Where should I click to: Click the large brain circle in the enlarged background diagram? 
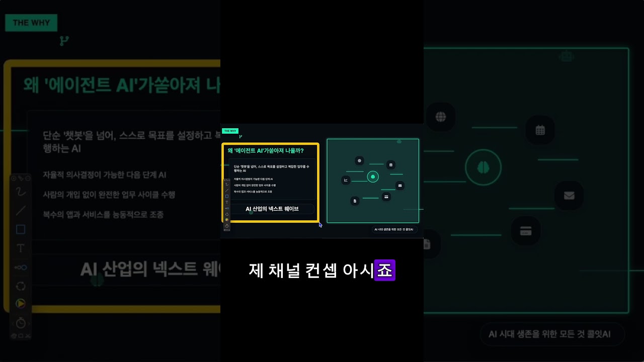[483, 168]
